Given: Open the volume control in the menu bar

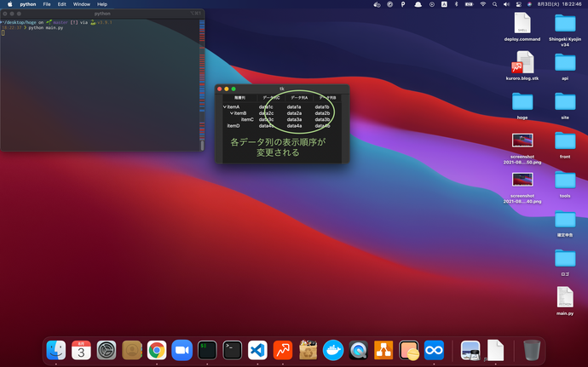Looking at the screenshot, I should coord(507,4).
